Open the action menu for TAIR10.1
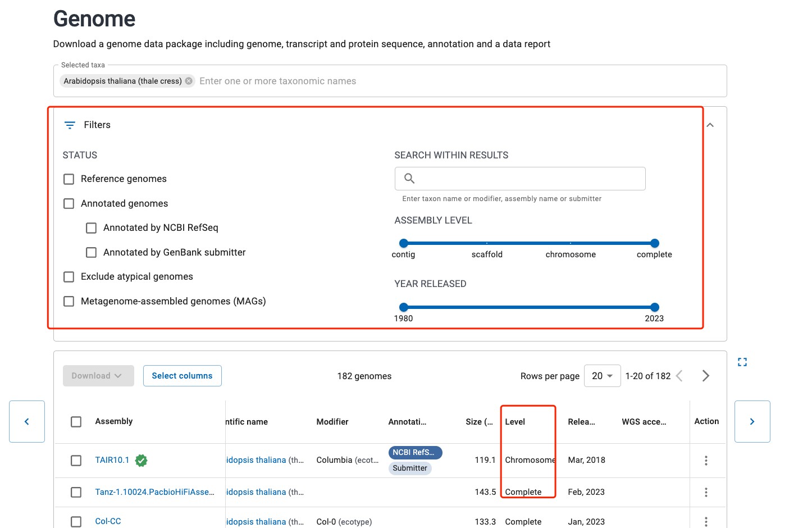The height and width of the screenshot is (528, 812). (x=706, y=461)
